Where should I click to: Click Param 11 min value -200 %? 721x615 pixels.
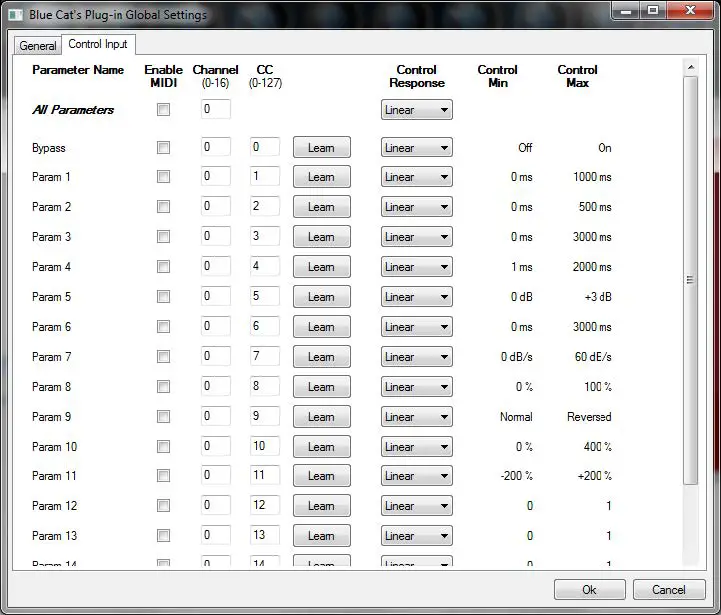click(x=516, y=476)
